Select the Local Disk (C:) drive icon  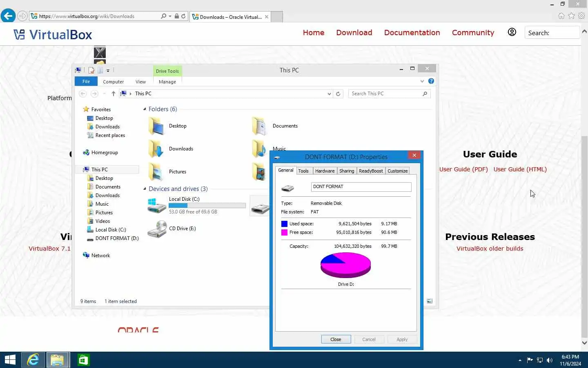(157, 206)
